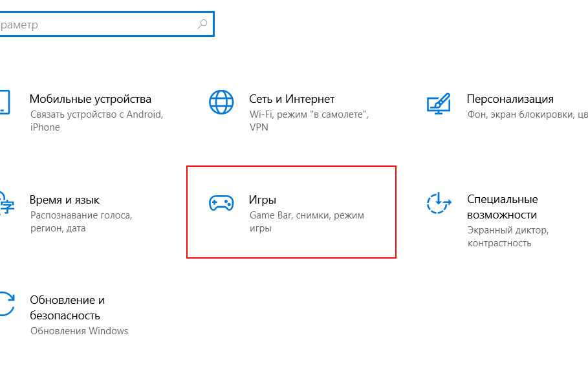Image resolution: width=588 pixels, height=384 pixels.
Task: Focus the settings search input field
Action: [97, 25]
